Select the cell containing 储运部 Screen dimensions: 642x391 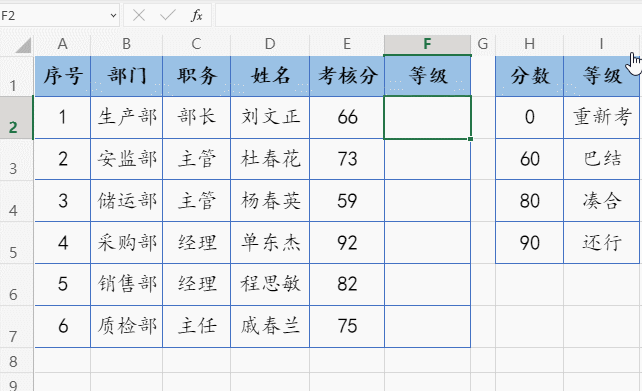click(x=127, y=201)
